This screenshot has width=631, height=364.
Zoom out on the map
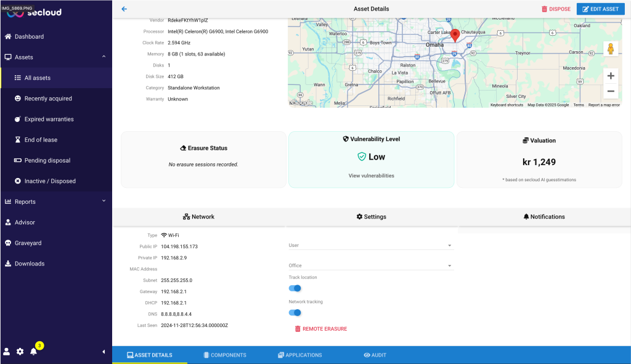click(611, 91)
